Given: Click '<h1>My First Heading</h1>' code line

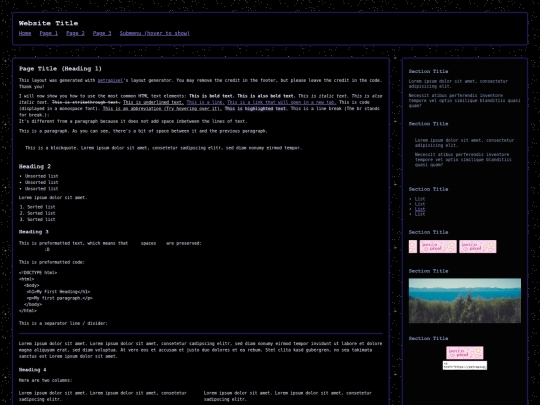Looking at the screenshot, I should [58, 292].
